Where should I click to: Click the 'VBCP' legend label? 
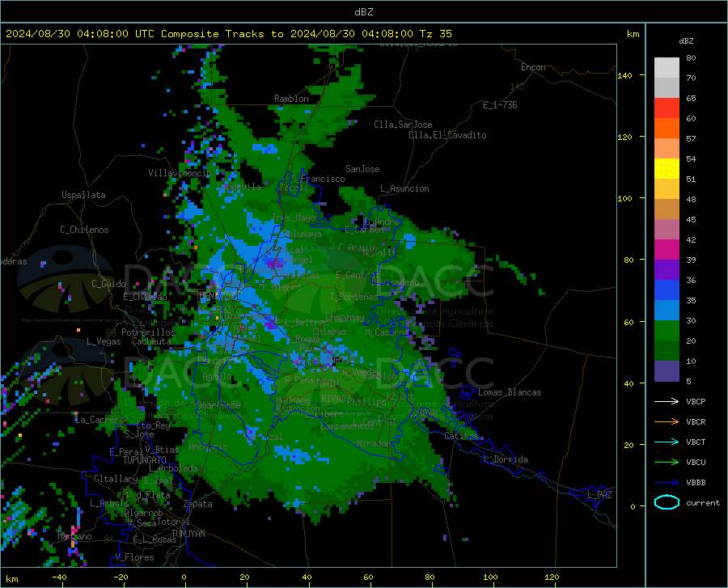click(x=696, y=401)
